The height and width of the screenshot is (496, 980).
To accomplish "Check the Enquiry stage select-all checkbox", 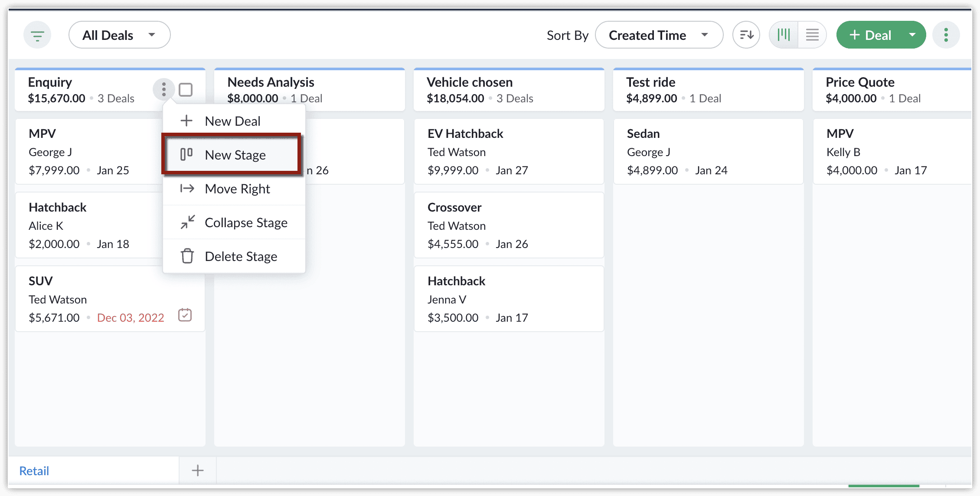I will point(186,90).
